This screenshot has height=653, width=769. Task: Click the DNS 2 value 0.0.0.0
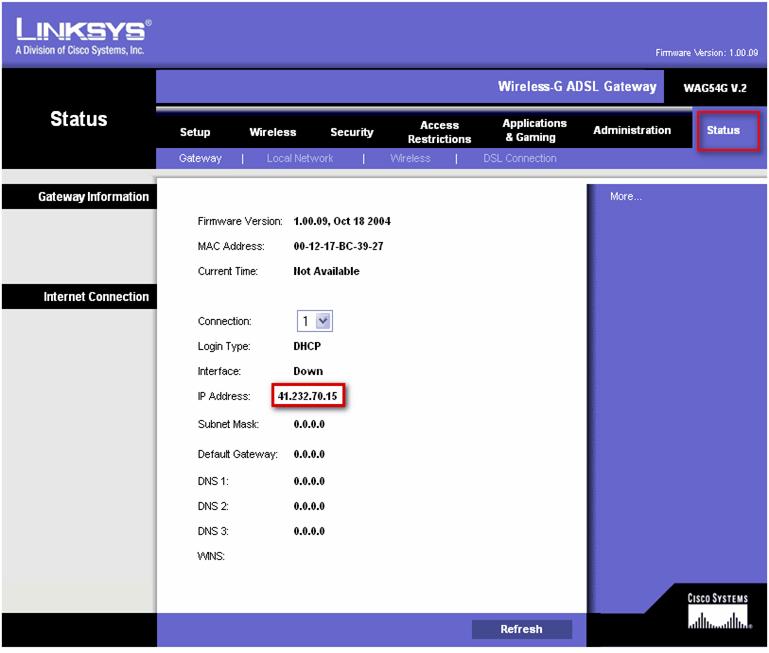[309, 506]
